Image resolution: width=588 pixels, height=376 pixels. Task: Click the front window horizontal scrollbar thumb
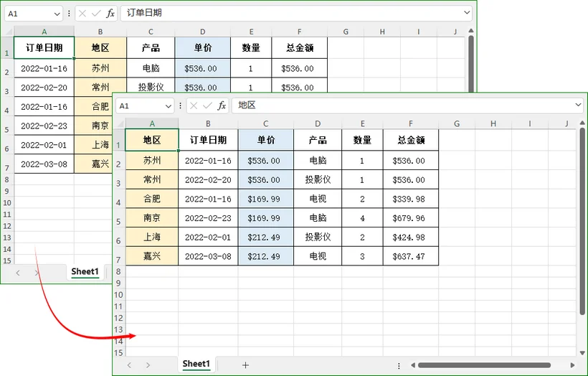(484, 365)
